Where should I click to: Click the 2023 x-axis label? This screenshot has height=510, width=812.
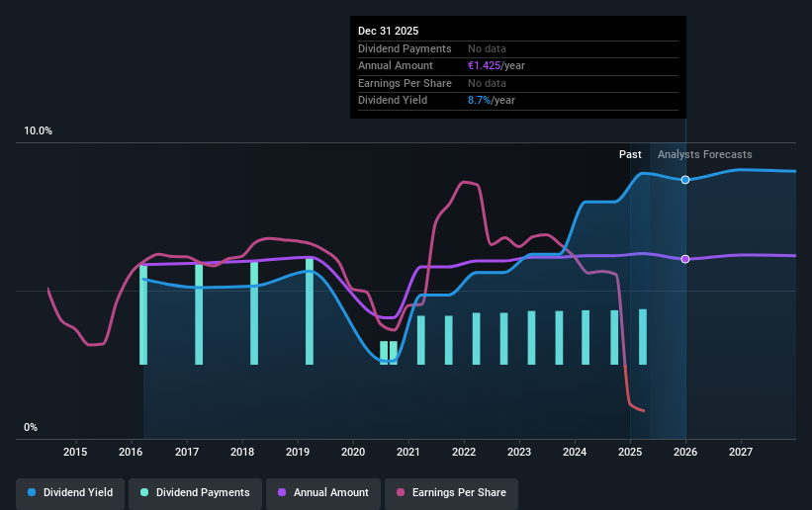pyautogui.click(x=519, y=452)
